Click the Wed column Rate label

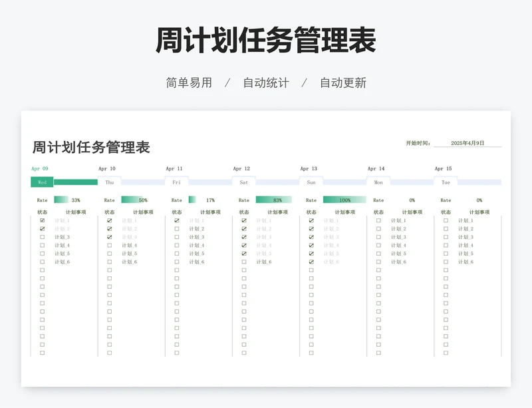coord(42,200)
